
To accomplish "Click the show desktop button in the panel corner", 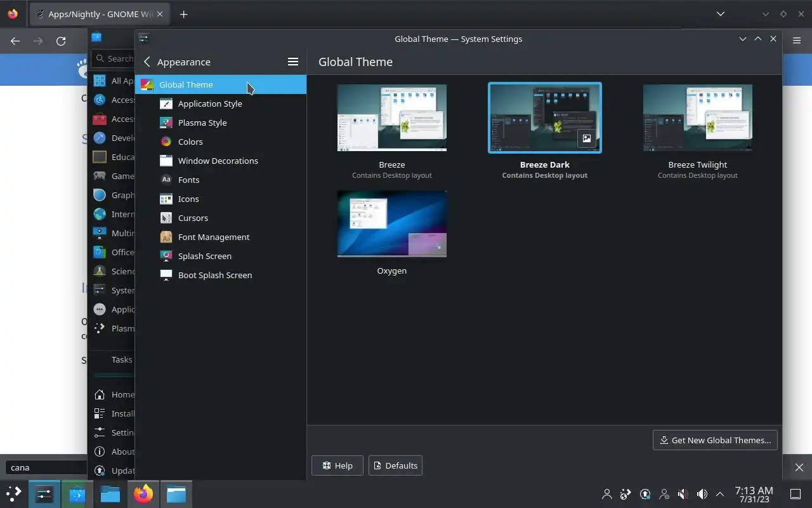I will click(795, 494).
